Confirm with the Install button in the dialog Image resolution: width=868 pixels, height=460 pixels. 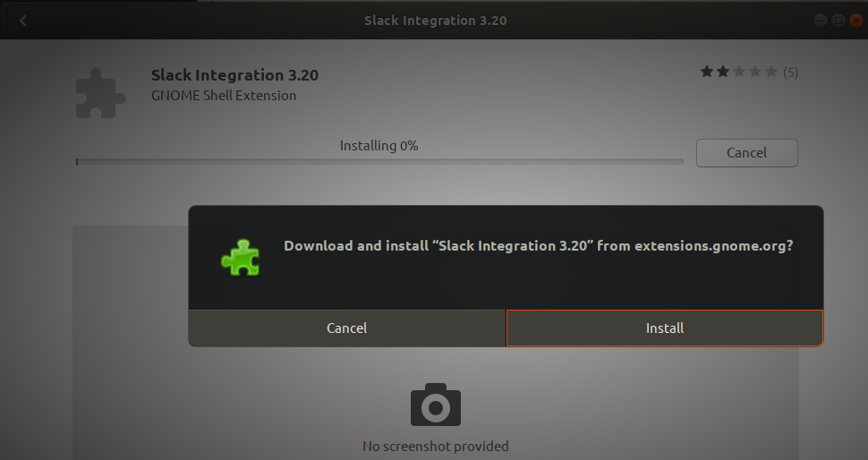coord(664,328)
